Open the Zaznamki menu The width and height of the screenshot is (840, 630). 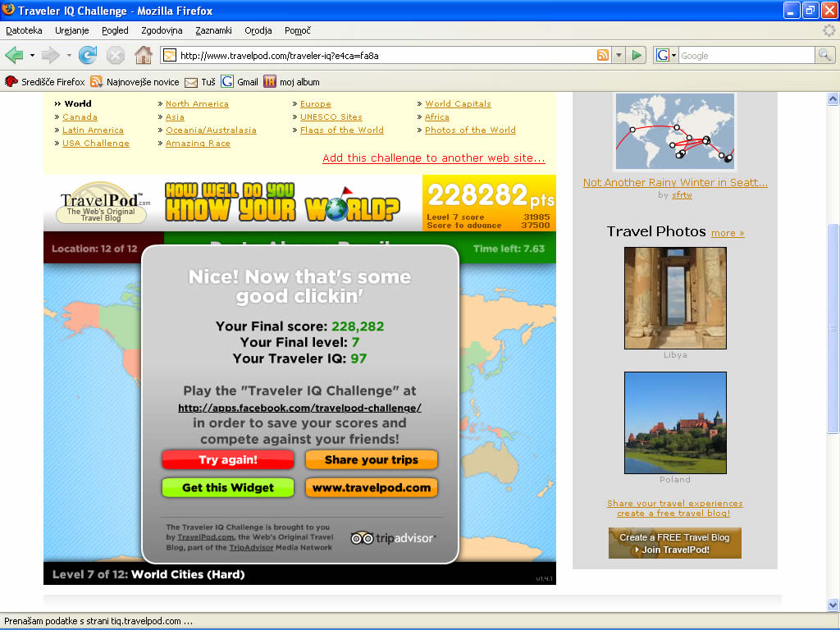coord(213,30)
